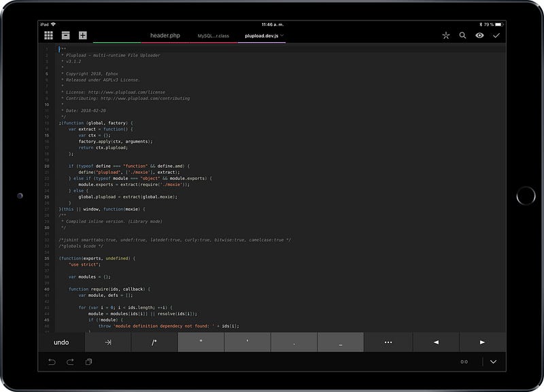Tap the star icon in toolbar

446,35
